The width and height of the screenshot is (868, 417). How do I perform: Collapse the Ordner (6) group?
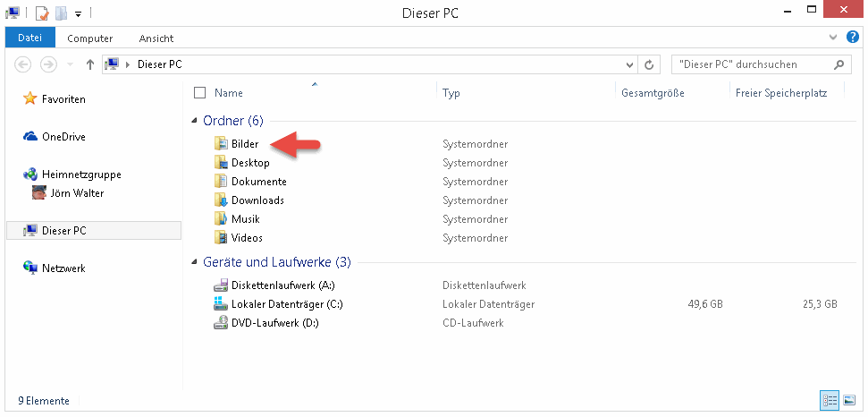click(195, 121)
